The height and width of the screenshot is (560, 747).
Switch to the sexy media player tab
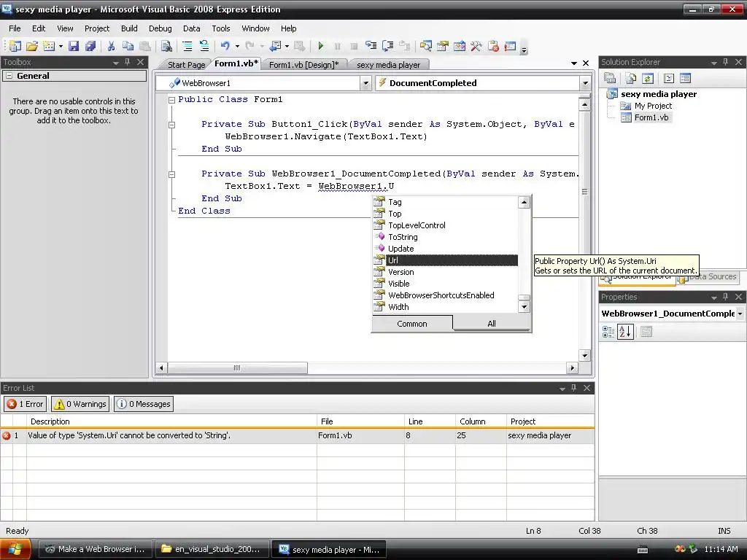pos(388,65)
